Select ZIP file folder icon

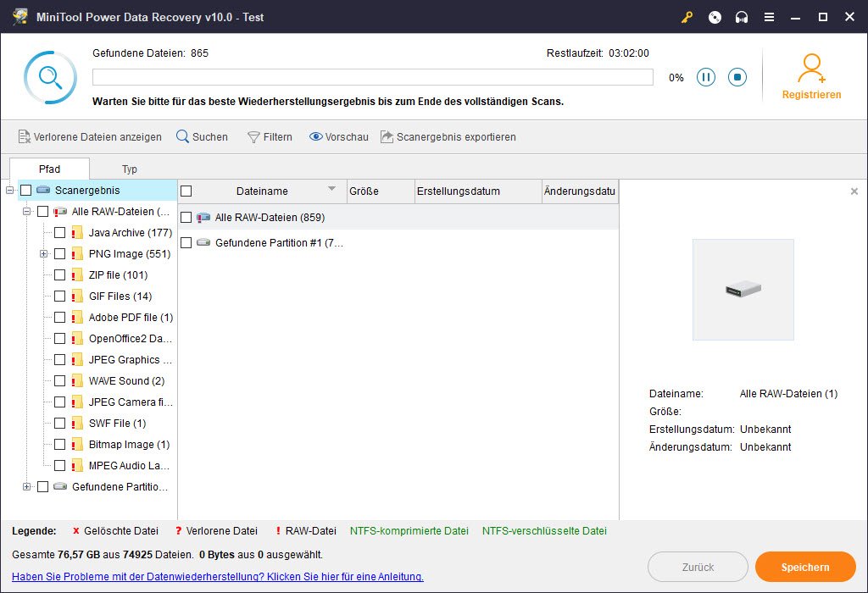pyautogui.click(x=77, y=275)
